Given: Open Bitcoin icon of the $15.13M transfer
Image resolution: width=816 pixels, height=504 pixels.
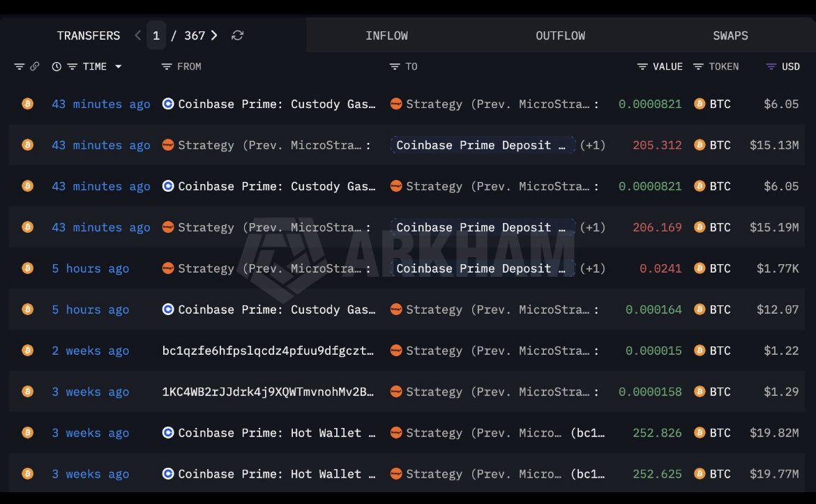Looking at the screenshot, I should [x=28, y=144].
